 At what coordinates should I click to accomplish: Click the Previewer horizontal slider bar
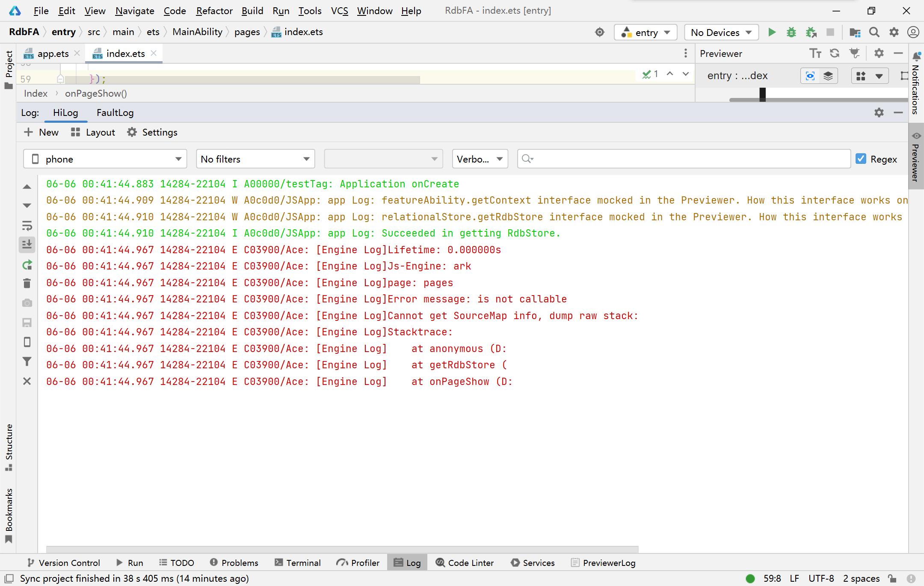point(818,99)
